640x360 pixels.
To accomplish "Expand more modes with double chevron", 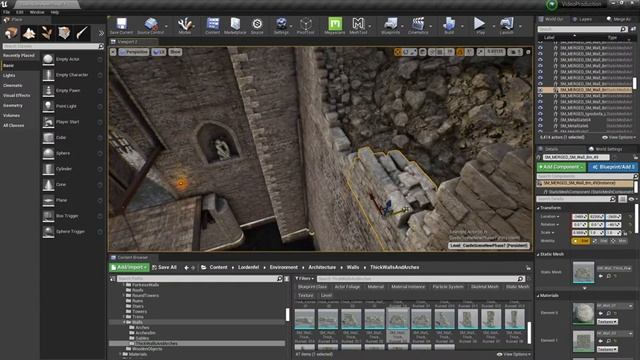I will [101, 33].
